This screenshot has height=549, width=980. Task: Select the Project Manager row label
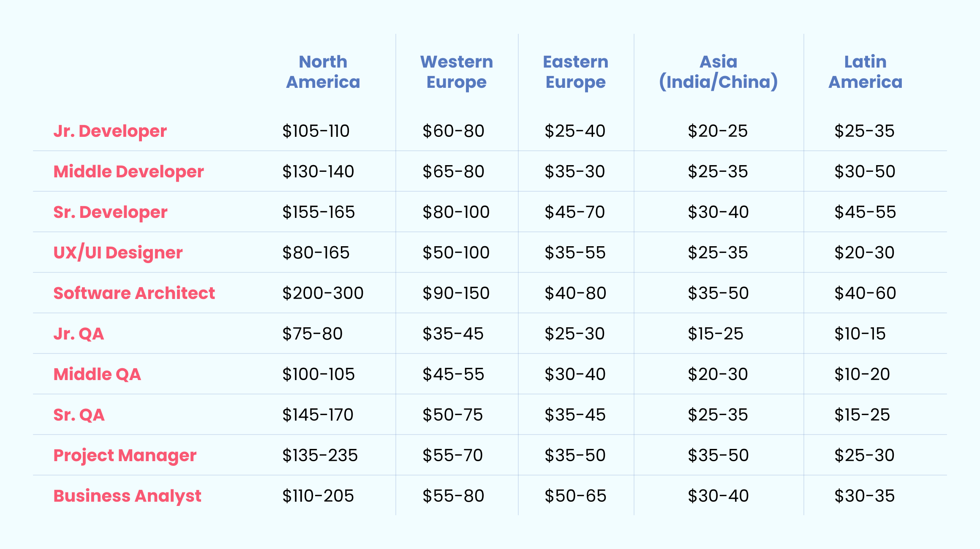tap(125, 455)
